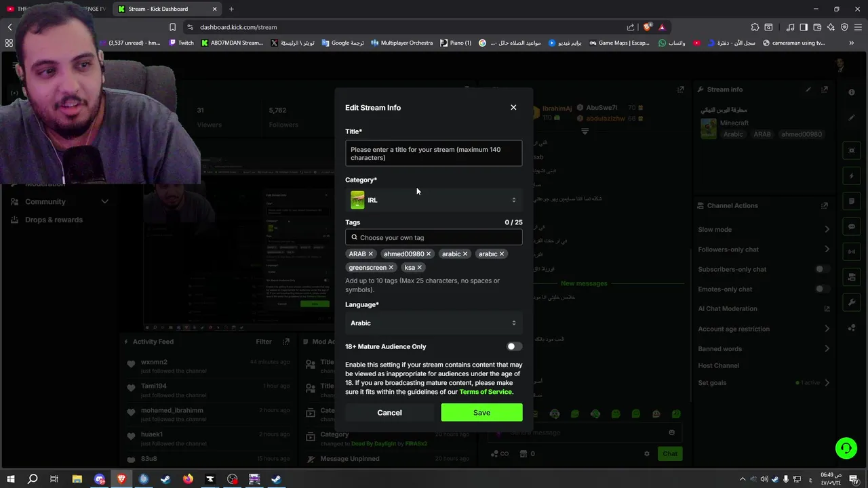Open File Explorer from taskbar
Viewport: 868px width, 488px height.
coord(77,479)
